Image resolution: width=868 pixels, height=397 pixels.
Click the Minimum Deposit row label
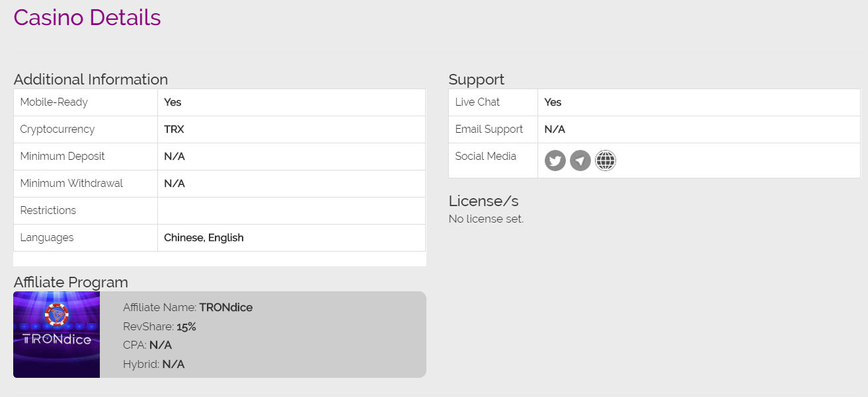tap(63, 157)
